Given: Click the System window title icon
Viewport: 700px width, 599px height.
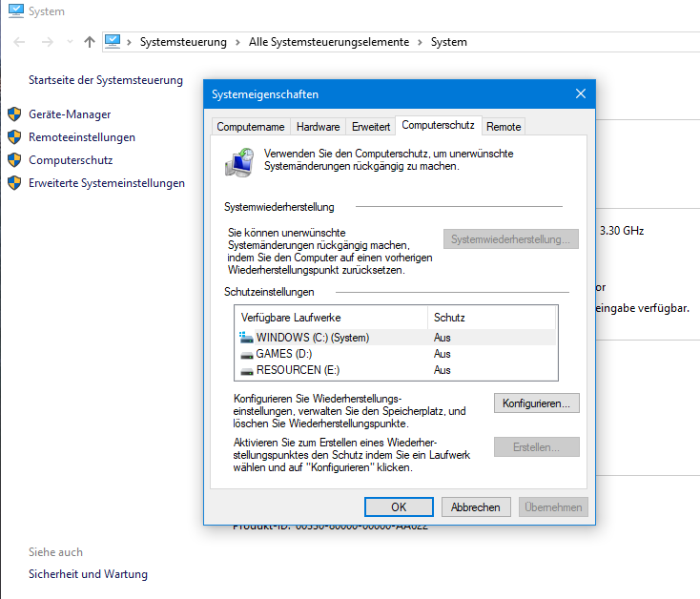Looking at the screenshot, I should coord(16,10).
